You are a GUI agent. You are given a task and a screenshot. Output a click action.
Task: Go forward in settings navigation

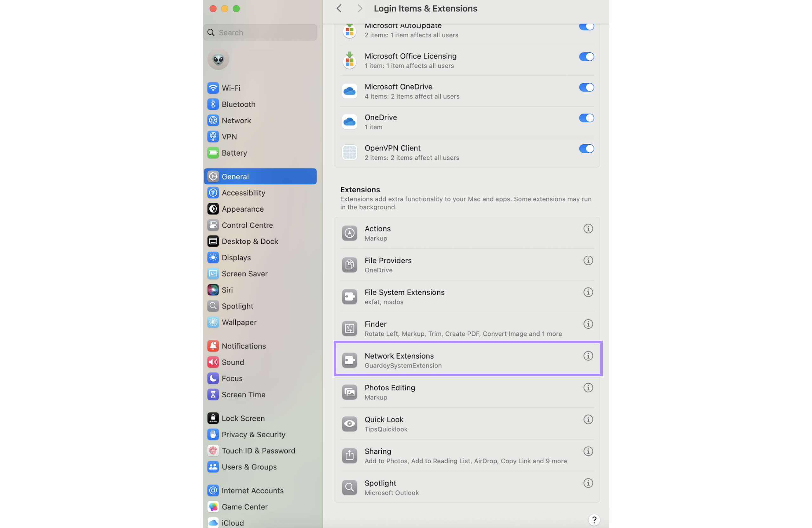359,9
